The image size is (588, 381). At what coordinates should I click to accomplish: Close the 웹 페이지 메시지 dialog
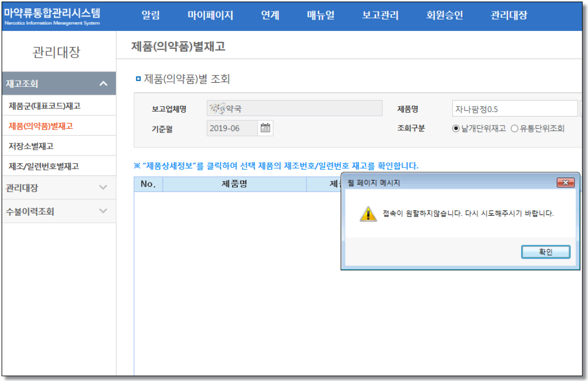pos(566,183)
